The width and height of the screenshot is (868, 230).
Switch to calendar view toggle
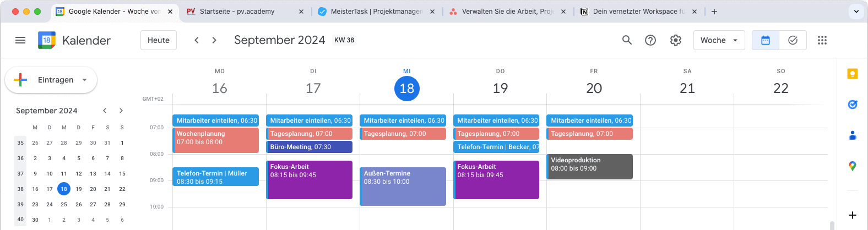(x=766, y=40)
